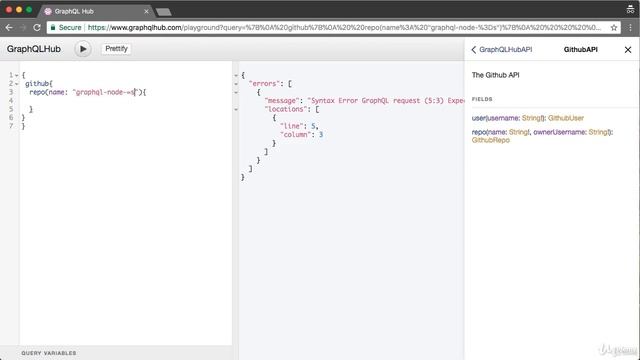Viewport: 640px width, 360px height.
Task: Collapse the "locations" array in results
Action: coord(236,110)
